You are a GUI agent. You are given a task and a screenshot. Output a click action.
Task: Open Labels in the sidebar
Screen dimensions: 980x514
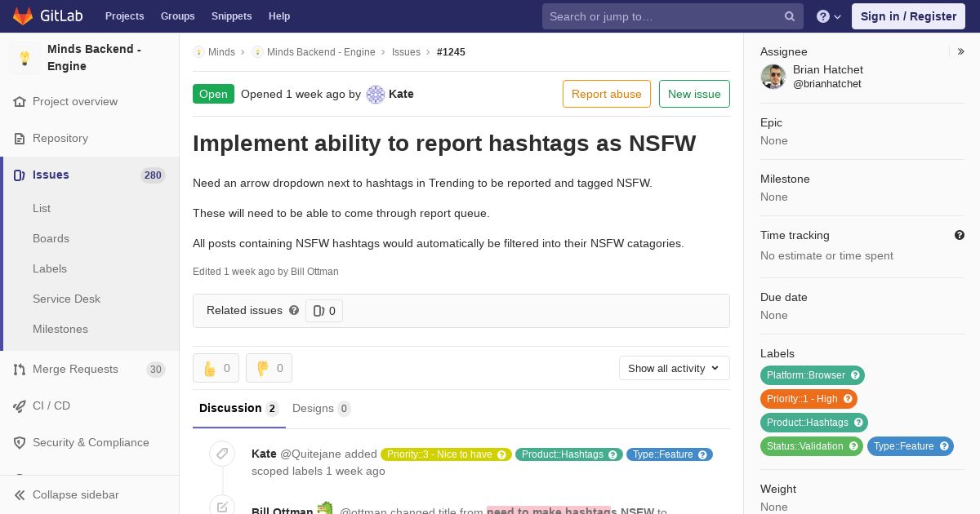[x=50, y=269]
